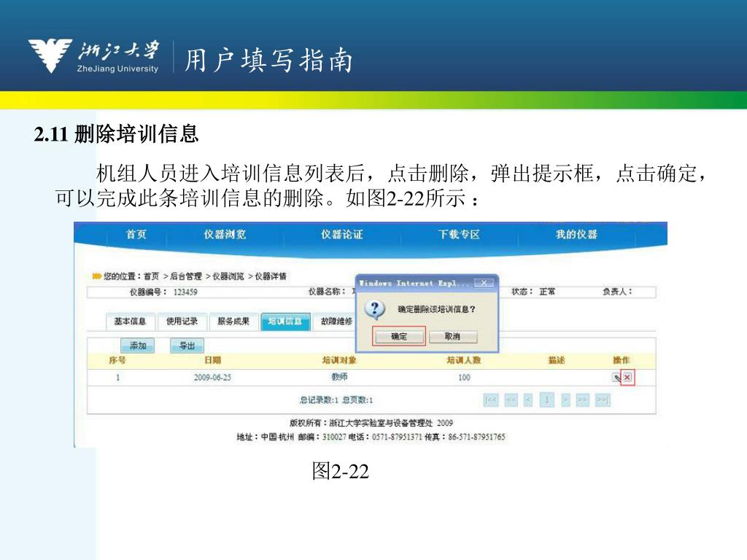Click the question mark icon in dialog

(375, 309)
